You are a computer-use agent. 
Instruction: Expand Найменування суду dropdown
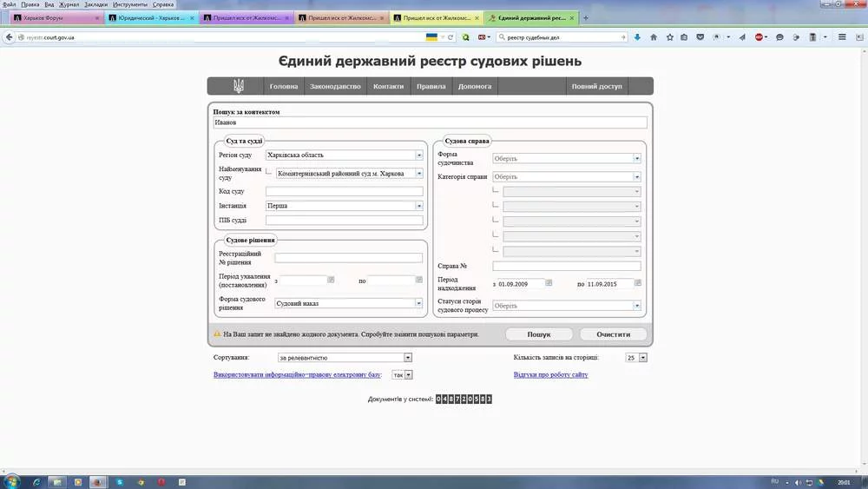[x=419, y=174]
